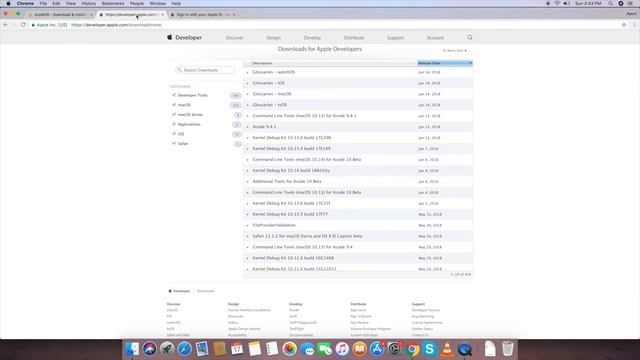Expand the Glossaries - macOS row
This screenshot has height=360, width=640.
coord(247,94)
